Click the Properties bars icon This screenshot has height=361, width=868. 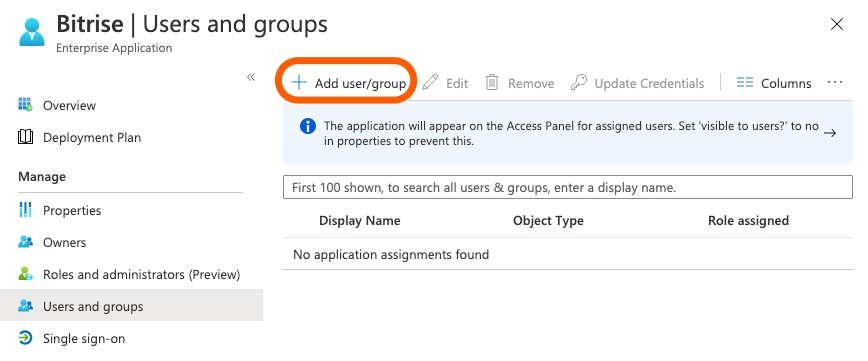click(x=25, y=210)
